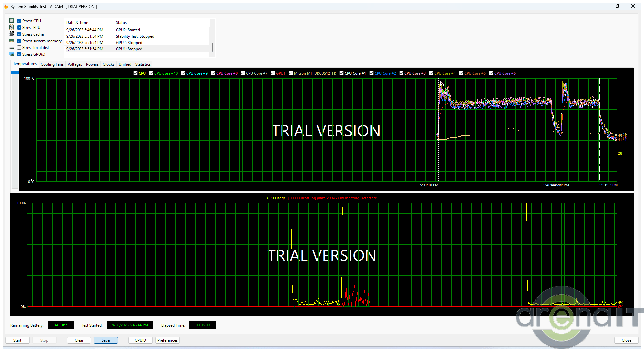Click the cache chip icon beside Stress cache
This screenshot has height=349, width=644.
tap(12, 34)
